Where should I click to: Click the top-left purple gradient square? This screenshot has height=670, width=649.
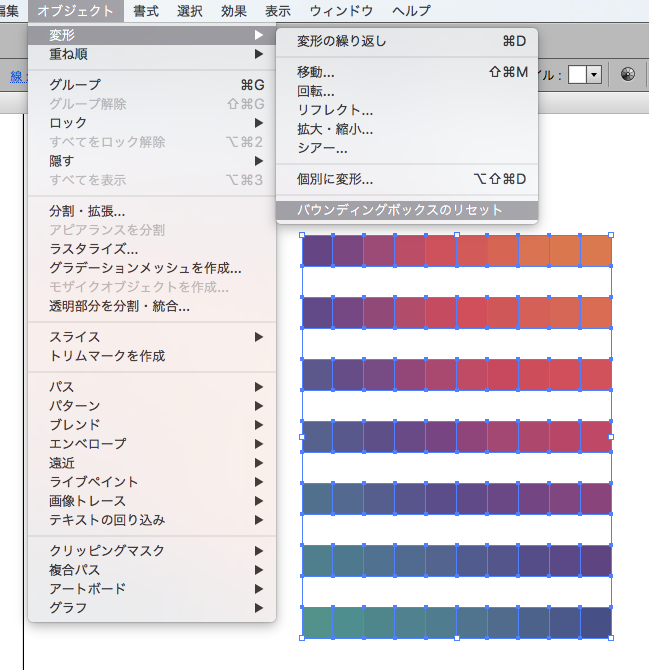[x=317, y=251]
